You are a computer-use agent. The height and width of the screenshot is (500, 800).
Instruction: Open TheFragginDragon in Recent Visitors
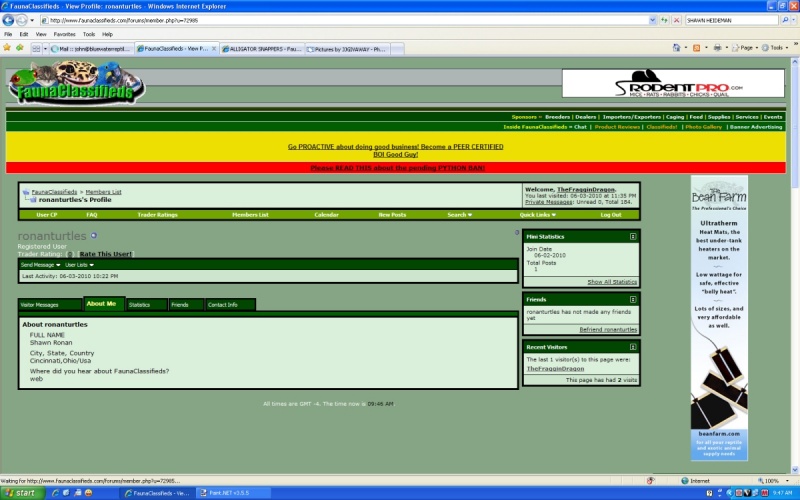[x=555, y=368]
